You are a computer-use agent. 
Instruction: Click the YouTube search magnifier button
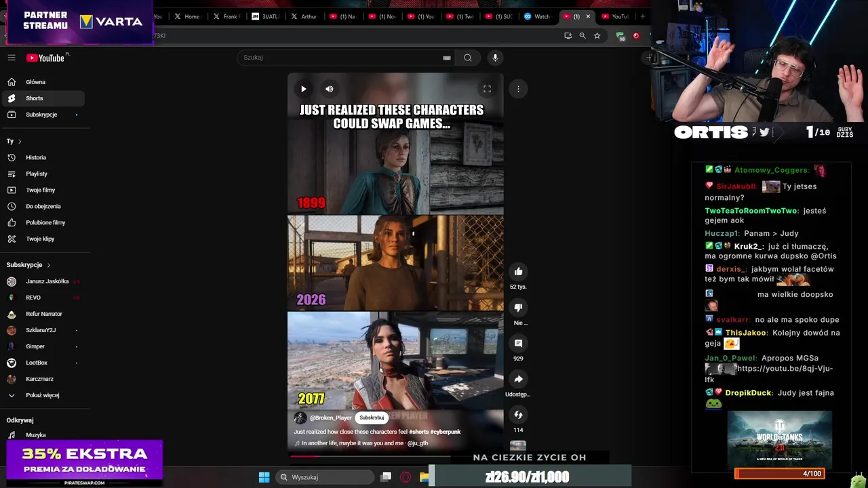467,58
